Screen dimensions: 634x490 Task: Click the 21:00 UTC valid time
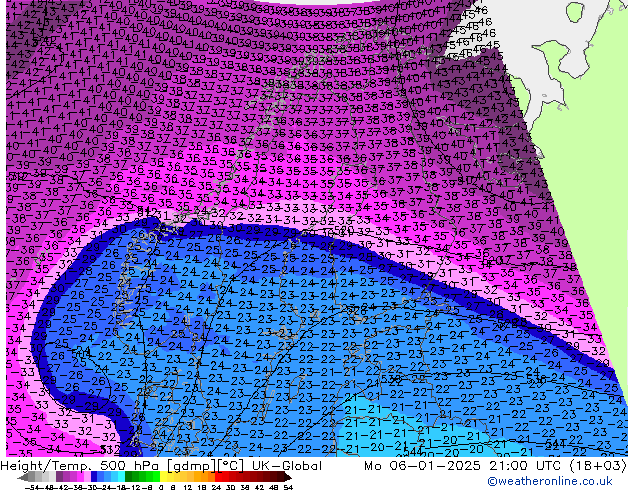(x=527, y=466)
